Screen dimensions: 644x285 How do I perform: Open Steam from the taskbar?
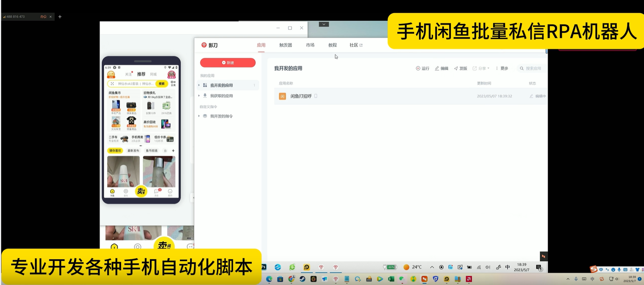pos(302,279)
